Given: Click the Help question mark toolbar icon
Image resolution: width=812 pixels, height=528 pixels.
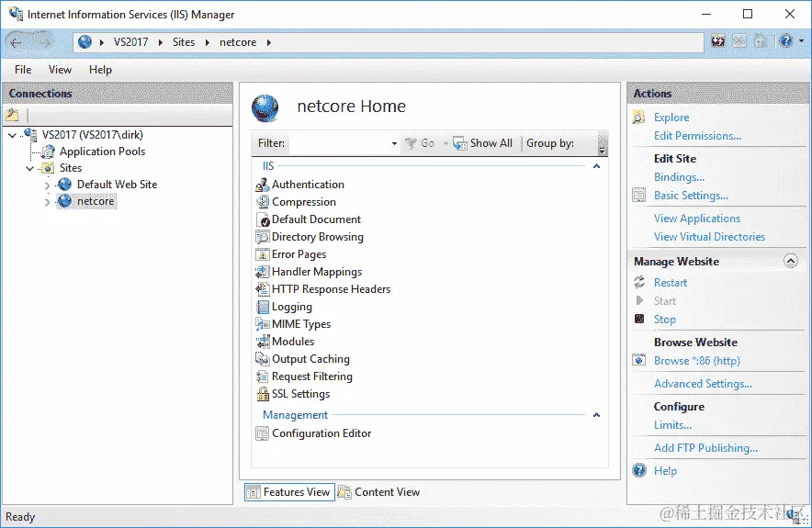Looking at the screenshot, I should [x=785, y=41].
